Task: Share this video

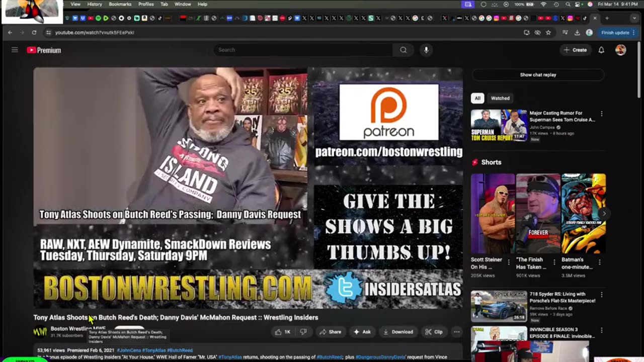Action: pos(330,332)
